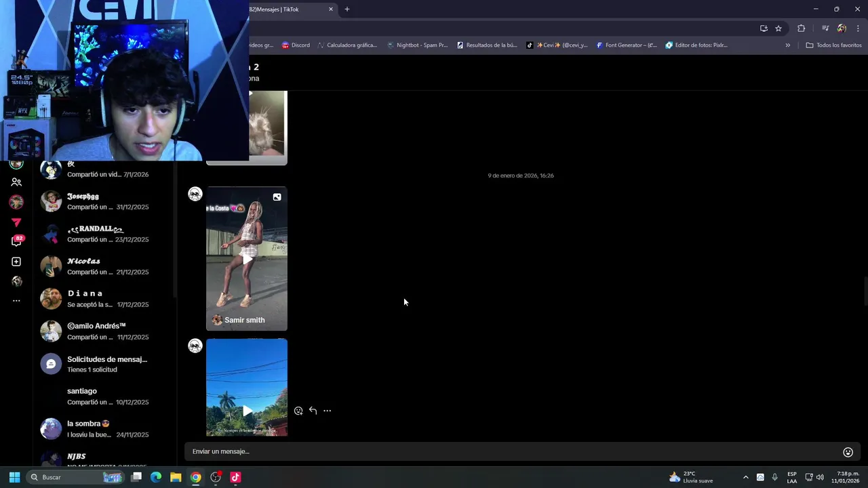The height and width of the screenshot is (488, 868).
Task: Expand the hidden bookmarks chevron
Action: click(787, 45)
